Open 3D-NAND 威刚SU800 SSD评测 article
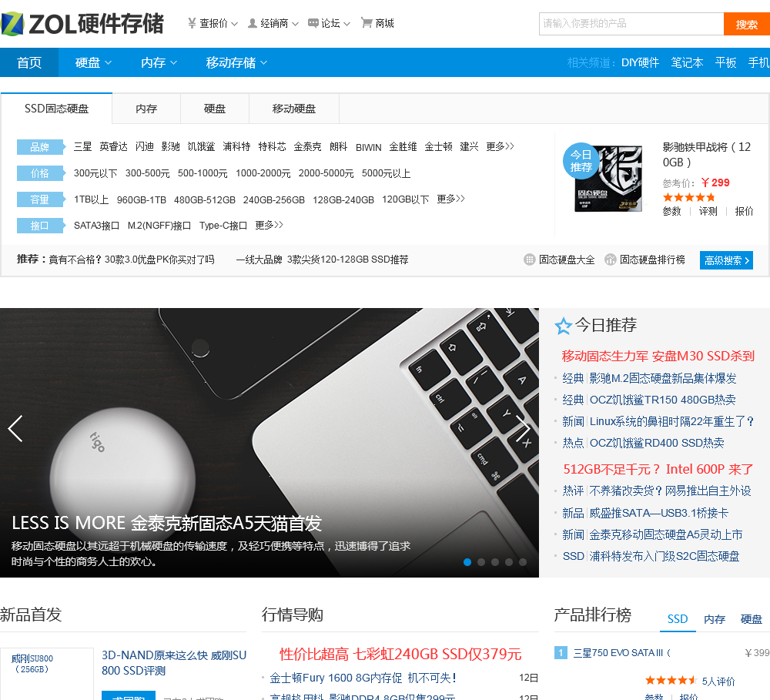770x700 pixels. [174, 663]
